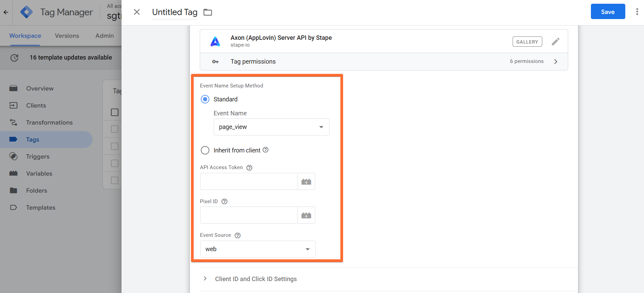The height and width of the screenshot is (293, 644).
Task: Open Triggers in the sidebar
Action: (x=38, y=157)
